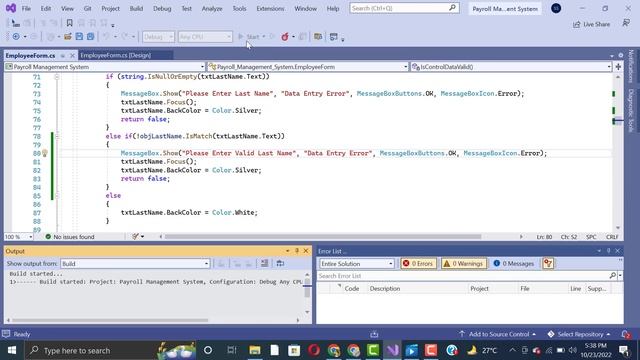Screen dimensions: 640x360
Task: Open the Debug menu
Action: tap(162, 8)
